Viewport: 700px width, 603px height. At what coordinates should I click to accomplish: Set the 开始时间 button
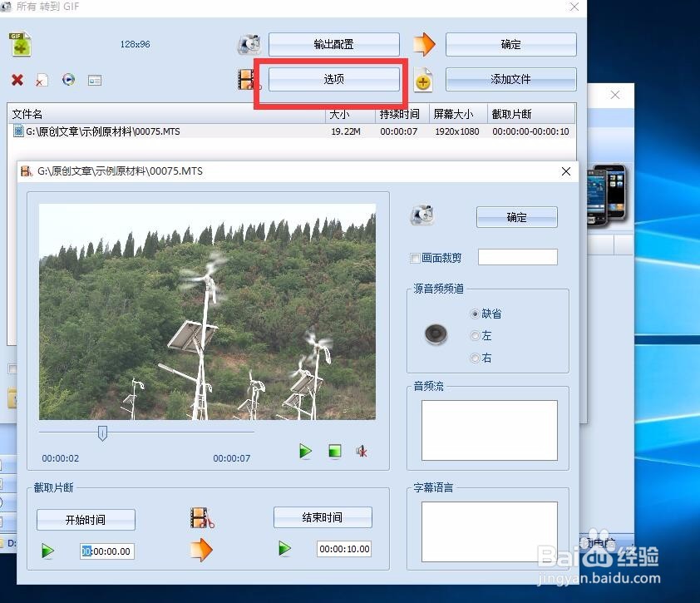point(86,520)
